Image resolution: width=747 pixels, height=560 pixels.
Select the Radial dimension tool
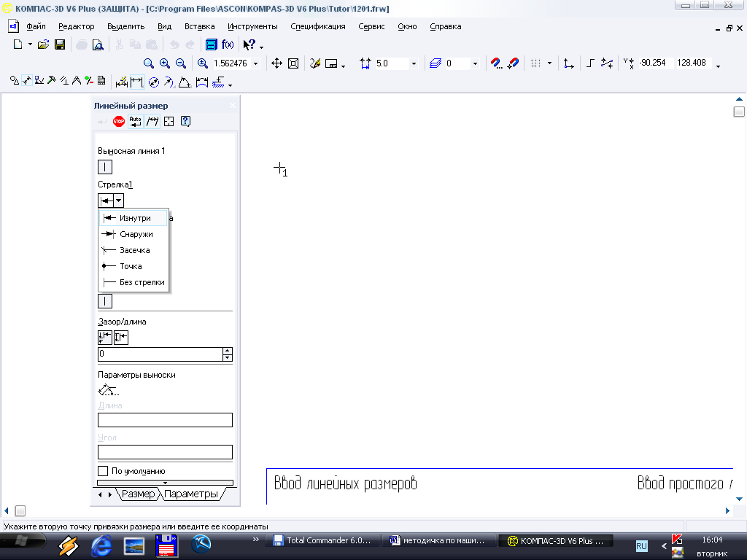pyautogui.click(x=169, y=82)
